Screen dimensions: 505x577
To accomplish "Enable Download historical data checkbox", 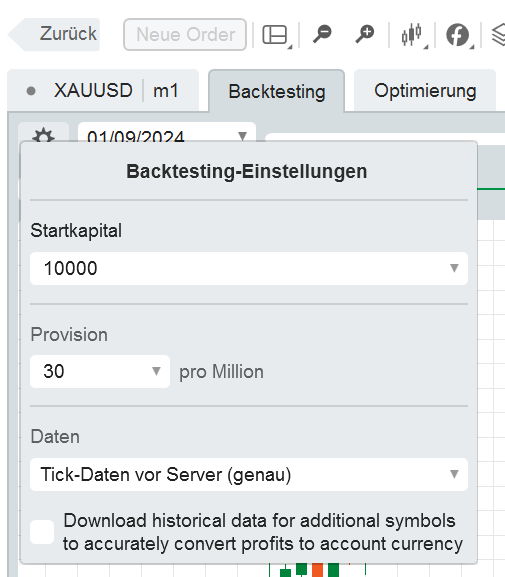I will coord(42,532).
